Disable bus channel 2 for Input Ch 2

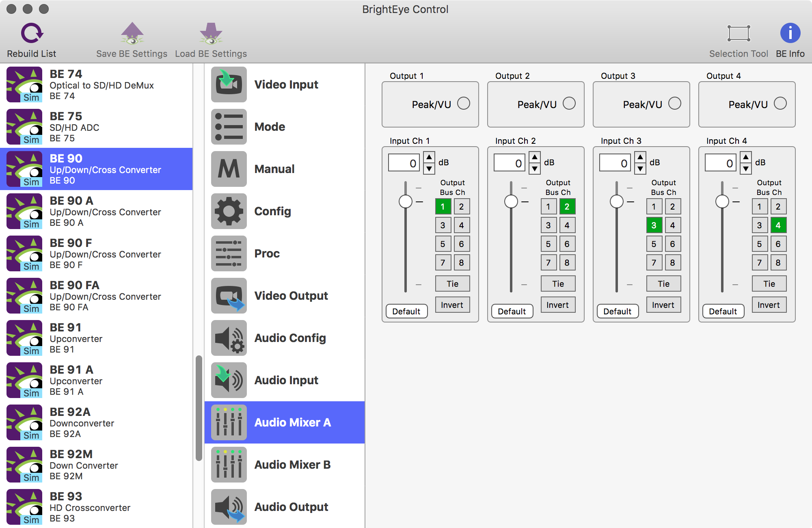click(x=567, y=206)
